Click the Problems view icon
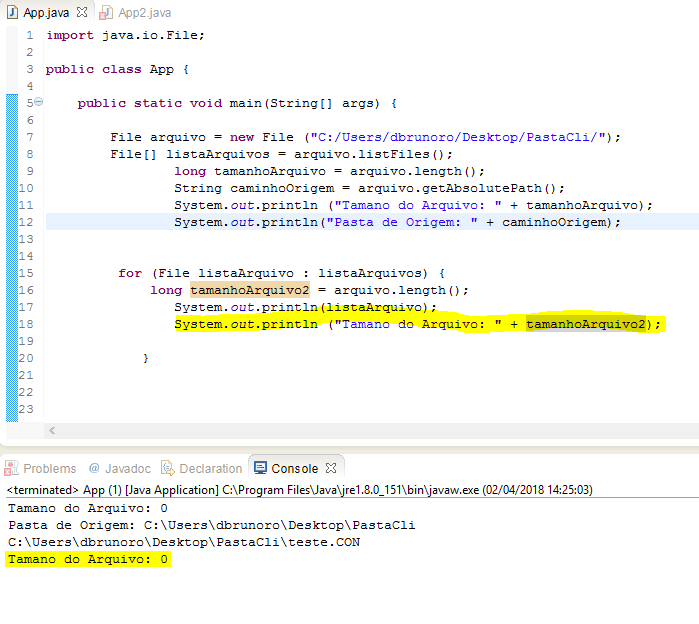Image resolution: width=699 pixels, height=624 pixels. pos(11,468)
